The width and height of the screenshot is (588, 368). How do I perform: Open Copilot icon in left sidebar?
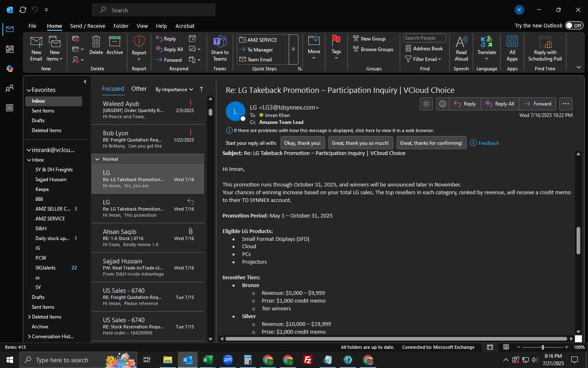pos(10,69)
